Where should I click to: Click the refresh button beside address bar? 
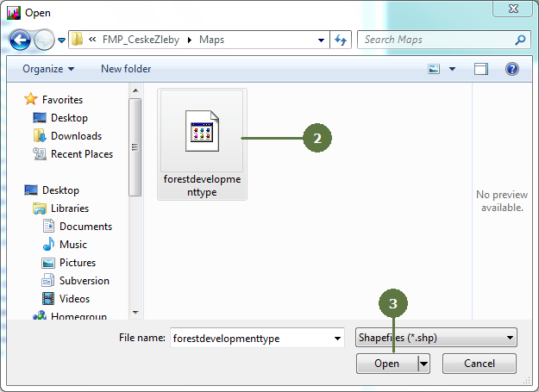341,40
